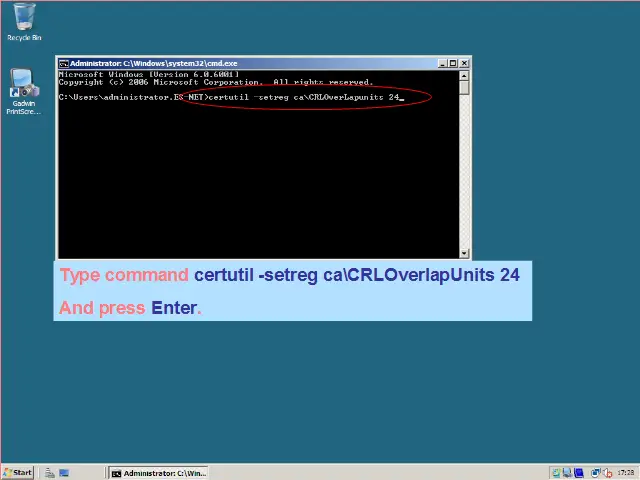Click the system clock showing 17:28

point(626,473)
